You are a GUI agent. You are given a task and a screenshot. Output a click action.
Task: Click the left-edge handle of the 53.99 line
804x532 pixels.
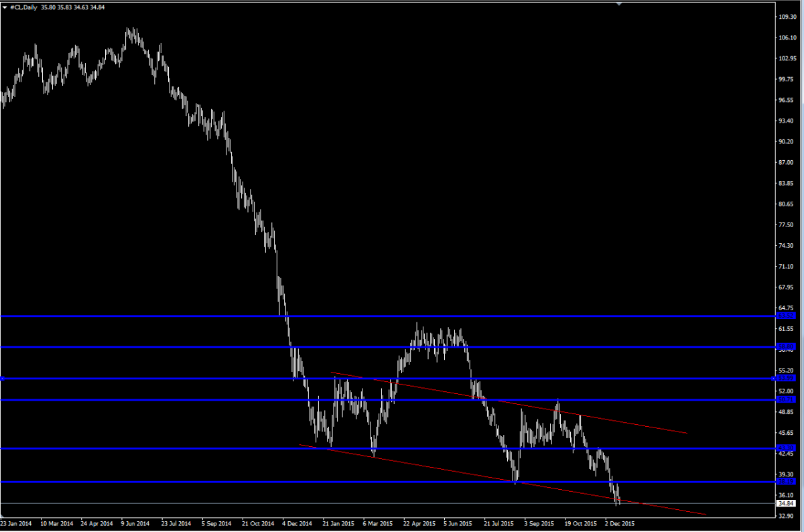pyautogui.click(x=3, y=379)
